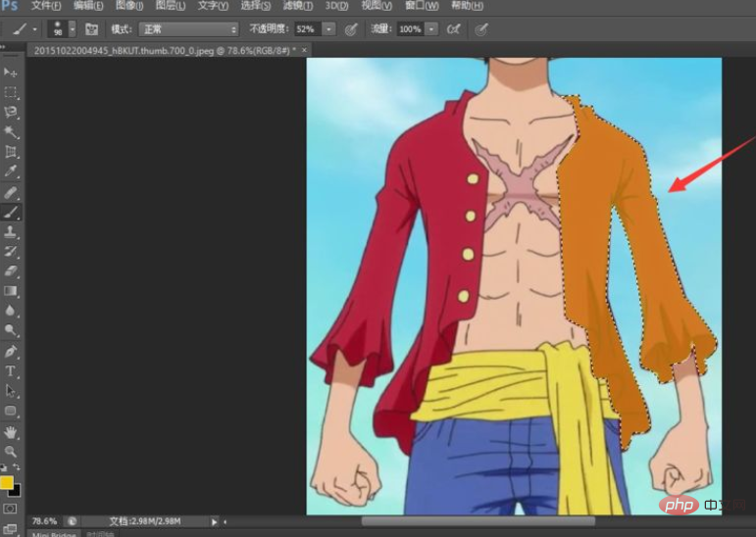Select the Type tool
This screenshot has width=756, height=537.
(x=11, y=371)
